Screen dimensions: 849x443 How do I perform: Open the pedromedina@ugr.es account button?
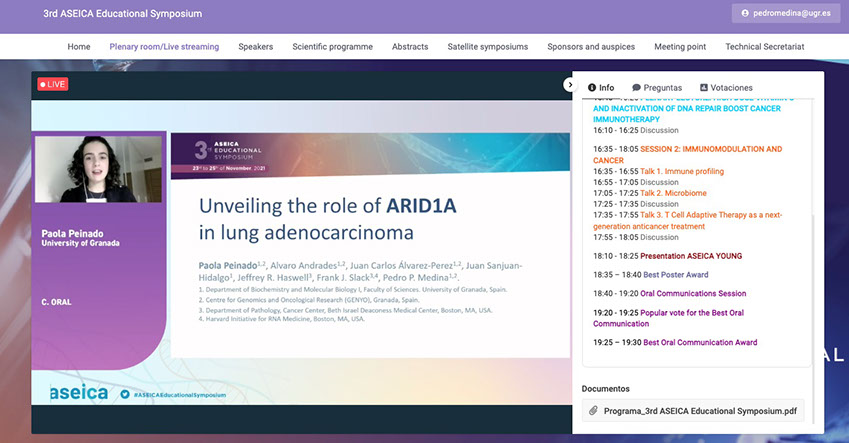pos(786,14)
